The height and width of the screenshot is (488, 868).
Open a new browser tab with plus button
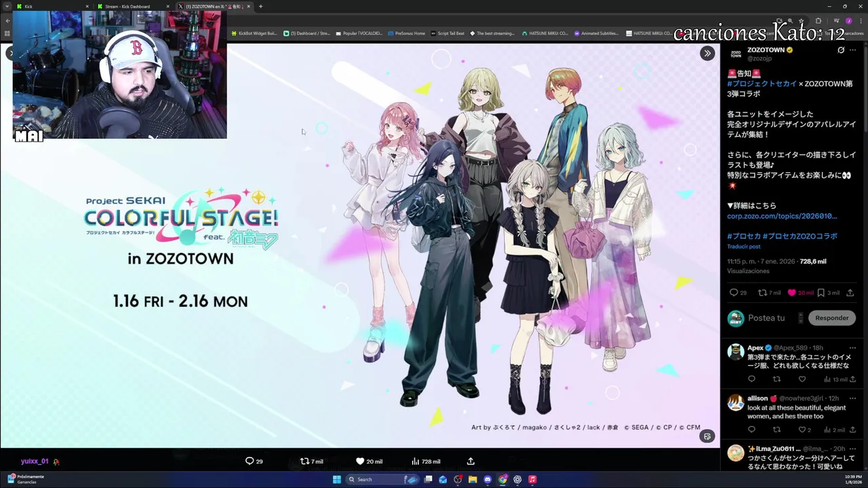[260, 6]
